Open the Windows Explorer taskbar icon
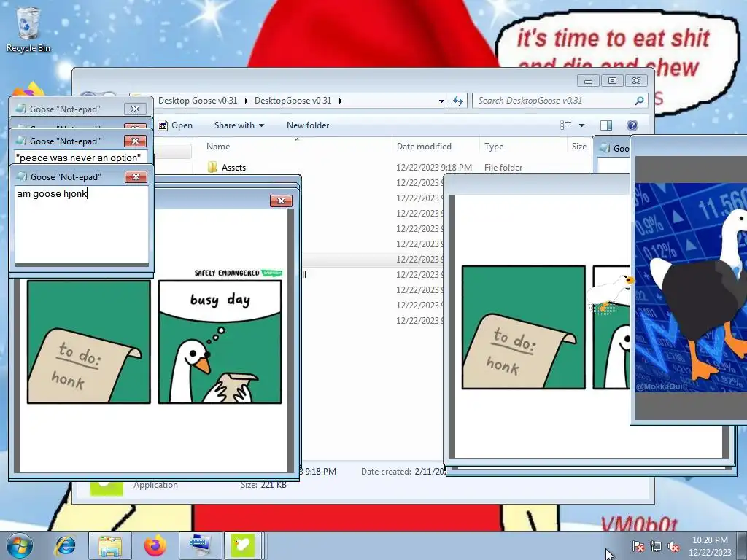 (110, 545)
